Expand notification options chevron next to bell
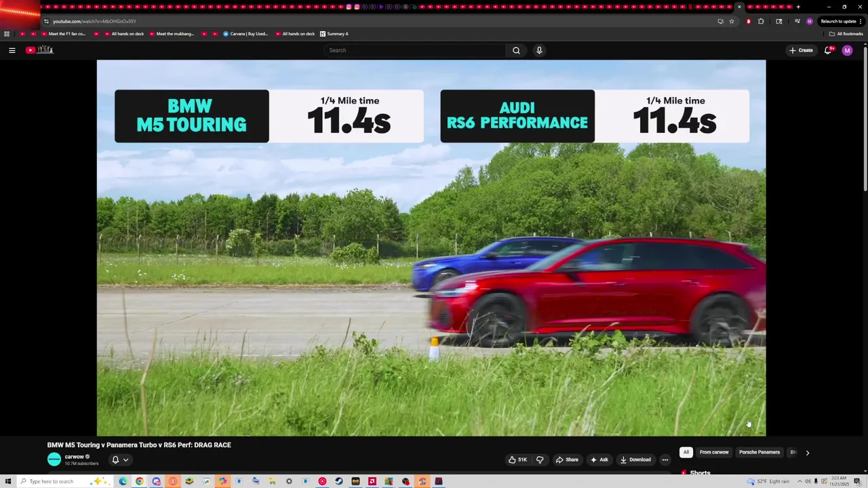 (125, 460)
